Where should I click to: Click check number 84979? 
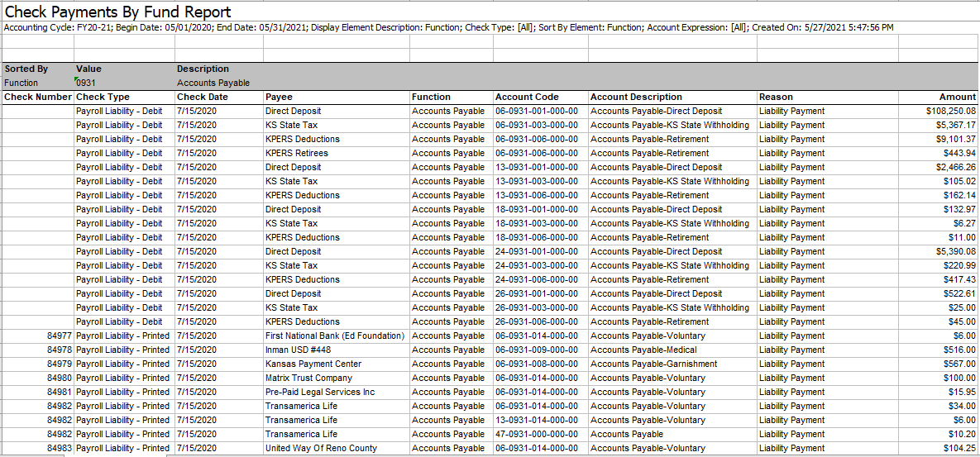(x=38, y=364)
